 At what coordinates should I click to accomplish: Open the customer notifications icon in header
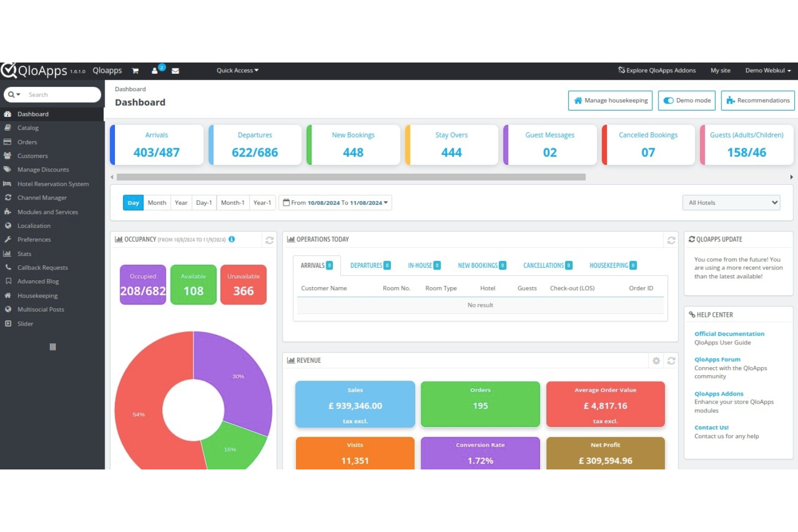[156, 70]
